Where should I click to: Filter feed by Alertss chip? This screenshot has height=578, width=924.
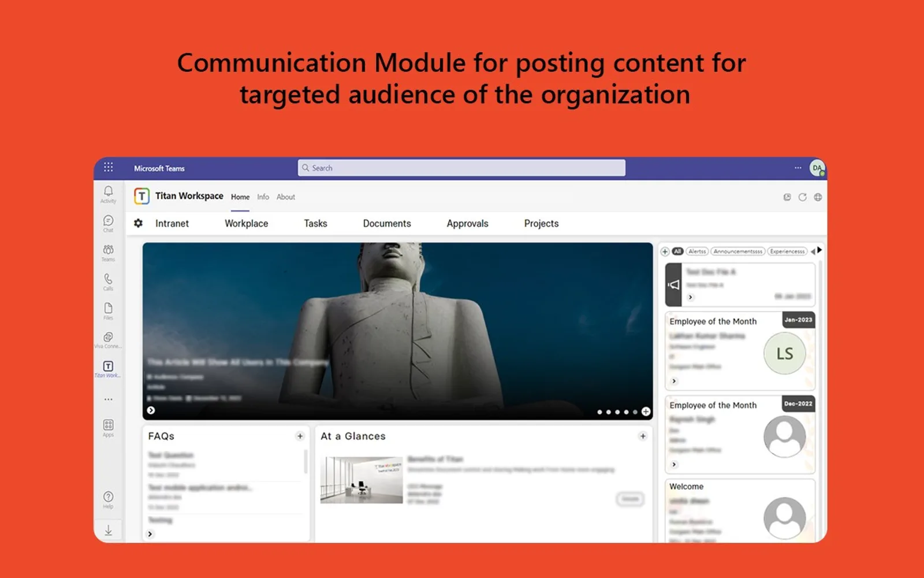coord(697,251)
